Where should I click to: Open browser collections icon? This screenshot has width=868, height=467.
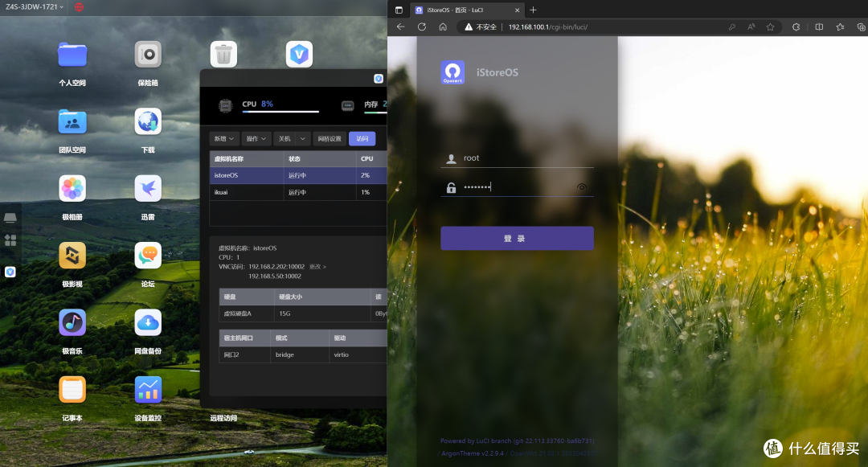[861, 27]
